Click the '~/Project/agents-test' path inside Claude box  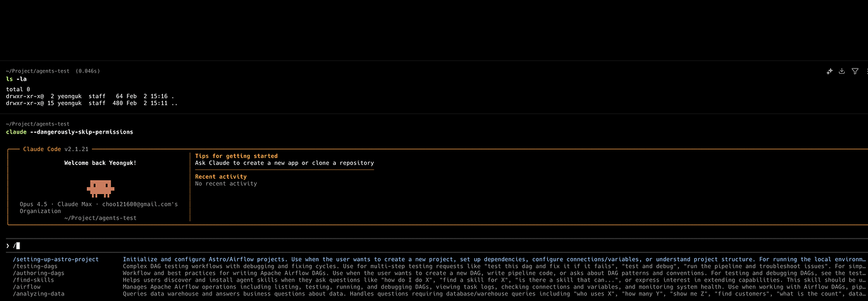click(x=100, y=219)
